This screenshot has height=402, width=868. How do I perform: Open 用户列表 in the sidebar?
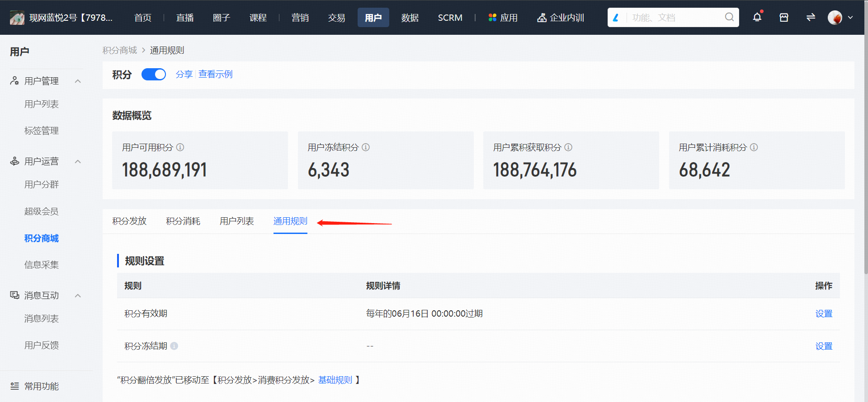click(x=42, y=104)
